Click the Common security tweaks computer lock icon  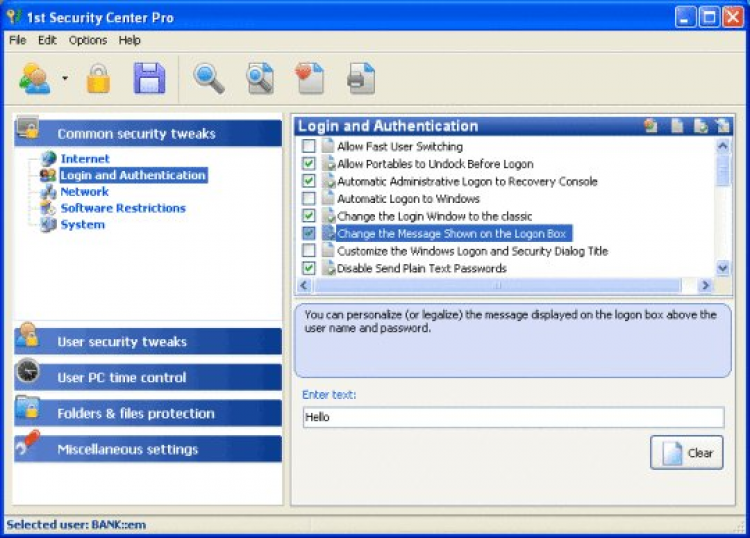click(27, 126)
